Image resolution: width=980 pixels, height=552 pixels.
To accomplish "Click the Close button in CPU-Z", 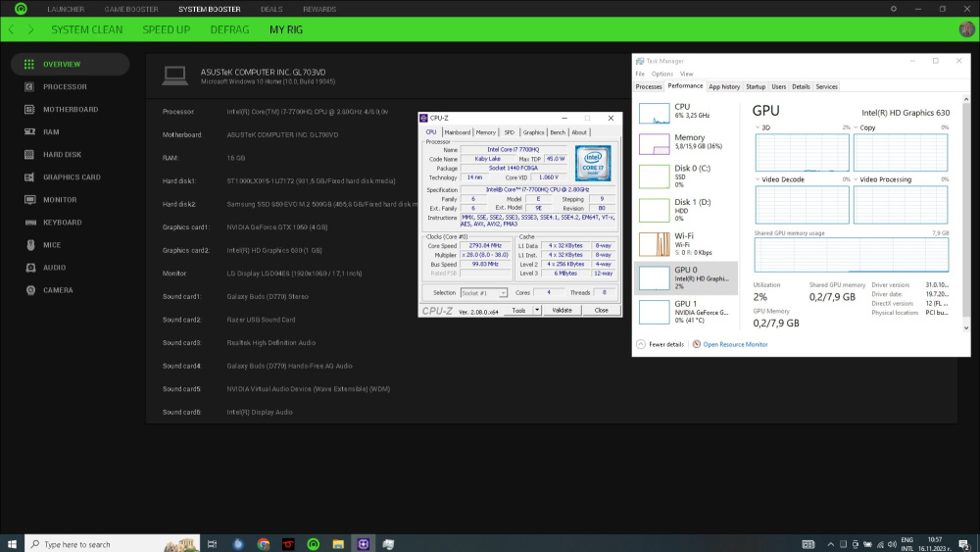I will 602,310.
